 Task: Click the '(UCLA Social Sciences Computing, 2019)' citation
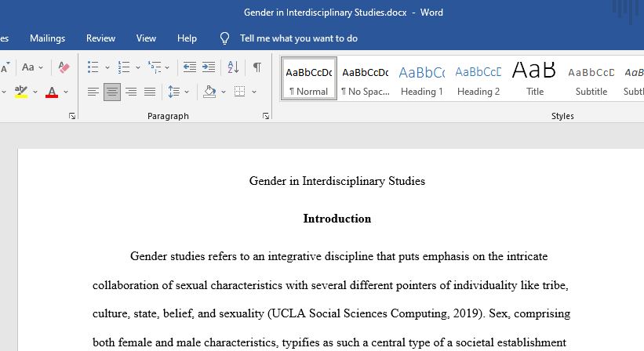tap(376, 313)
